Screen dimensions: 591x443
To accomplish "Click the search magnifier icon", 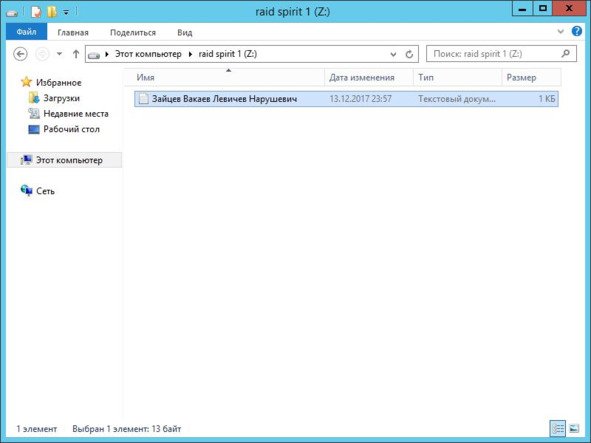I will click(565, 54).
